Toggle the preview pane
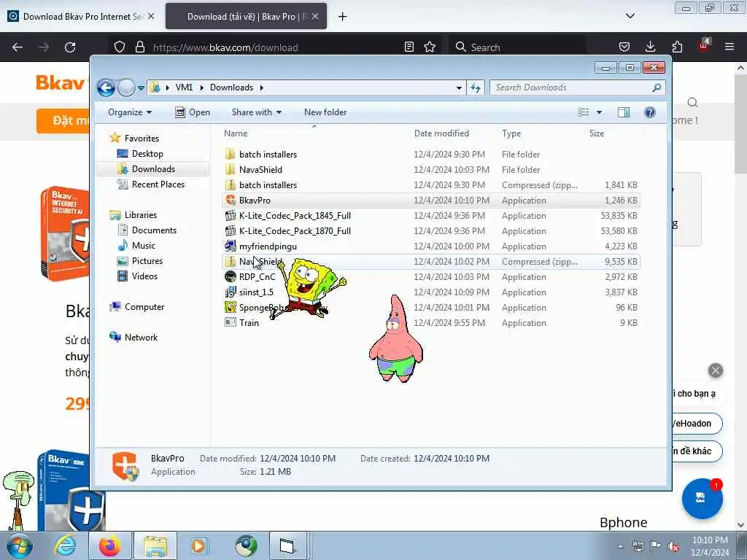 click(x=624, y=112)
